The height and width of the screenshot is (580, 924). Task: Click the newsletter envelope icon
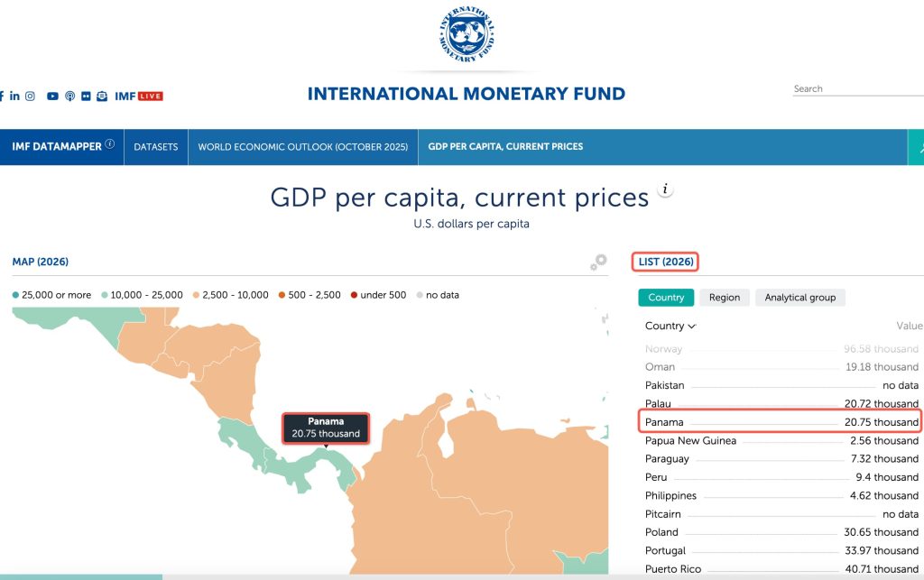(x=102, y=96)
